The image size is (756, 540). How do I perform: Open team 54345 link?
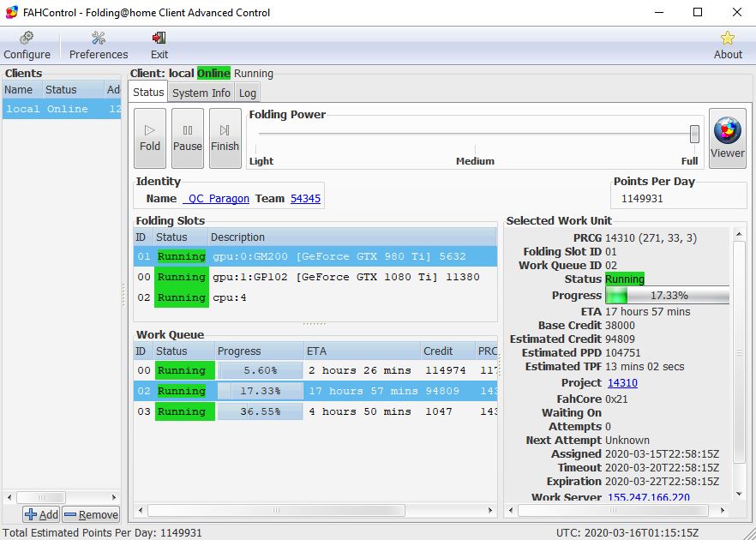[x=305, y=199]
